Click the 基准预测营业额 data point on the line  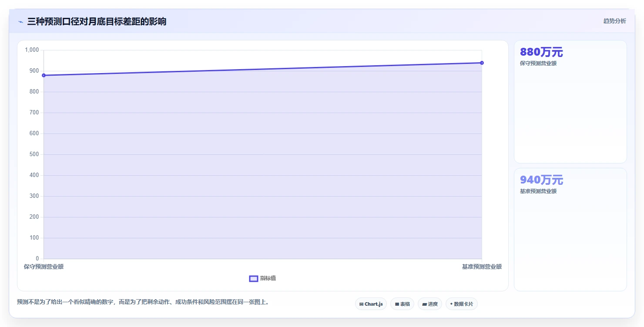click(x=482, y=63)
